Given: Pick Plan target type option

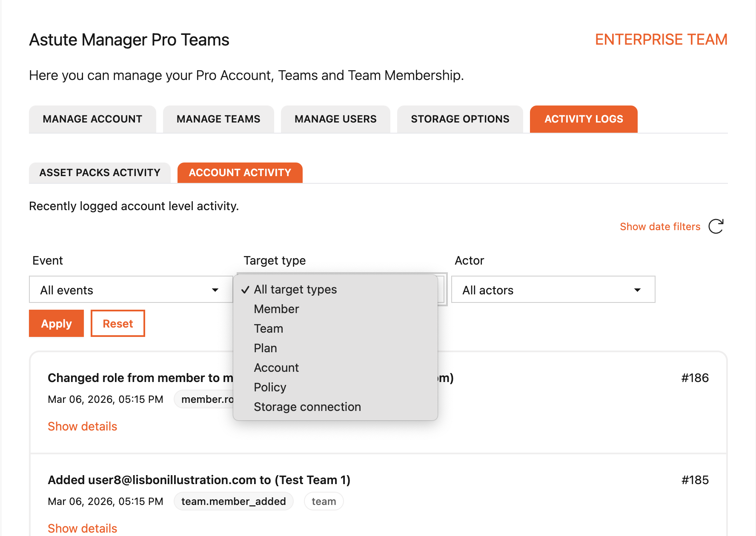Looking at the screenshot, I should click(x=265, y=348).
